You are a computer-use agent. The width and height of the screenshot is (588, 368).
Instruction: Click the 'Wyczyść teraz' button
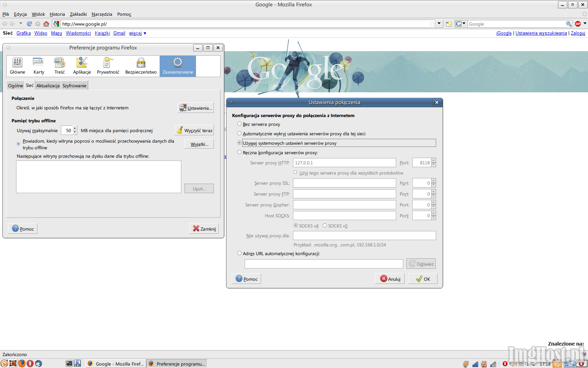click(x=194, y=130)
